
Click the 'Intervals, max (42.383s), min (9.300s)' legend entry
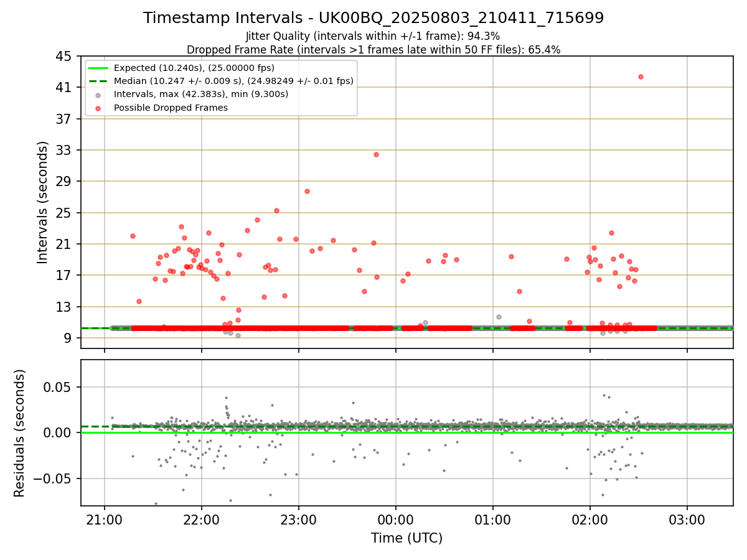pyautogui.click(x=201, y=95)
